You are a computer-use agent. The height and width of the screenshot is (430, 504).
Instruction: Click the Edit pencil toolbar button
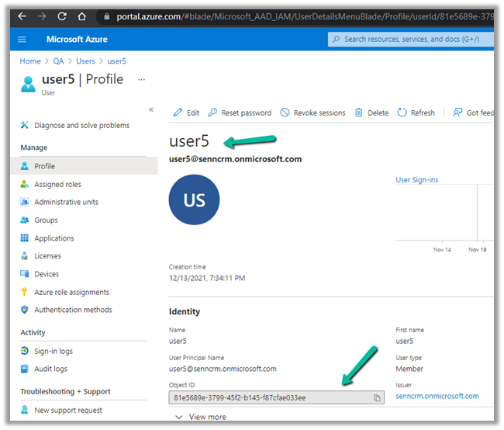point(186,113)
